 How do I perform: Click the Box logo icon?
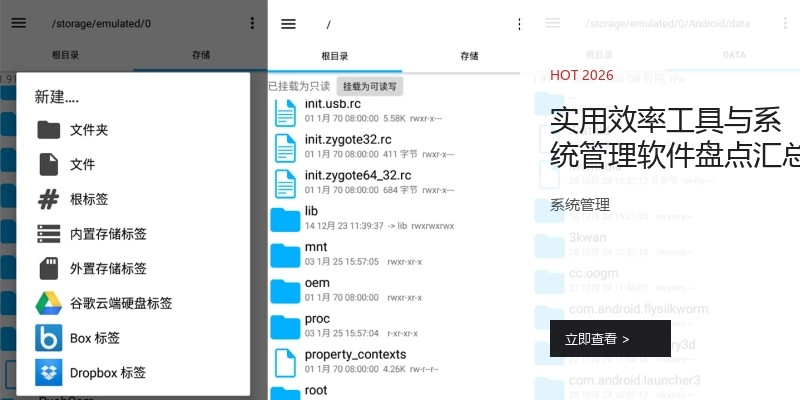[x=48, y=338]
